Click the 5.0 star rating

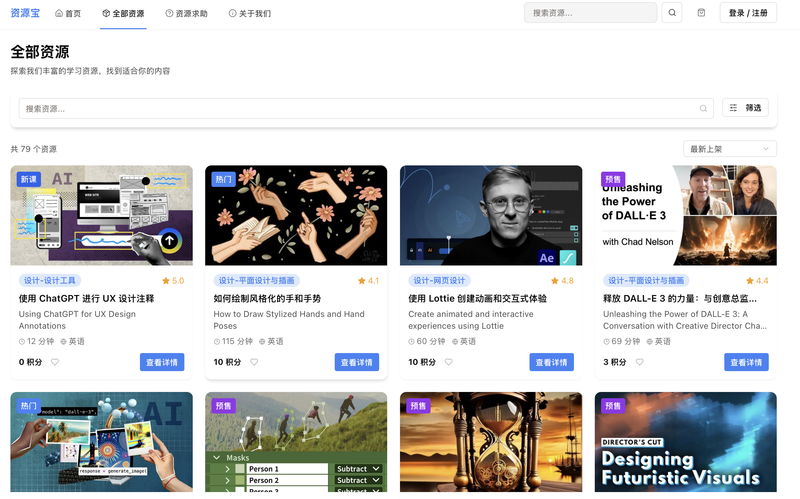(173, 281)
